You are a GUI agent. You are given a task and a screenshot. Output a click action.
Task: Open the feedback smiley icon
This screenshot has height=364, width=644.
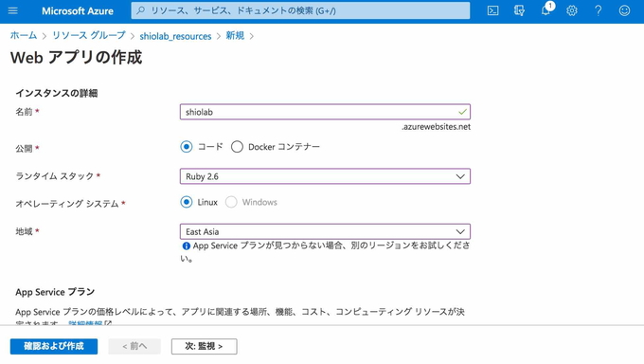tap(624, 10)
